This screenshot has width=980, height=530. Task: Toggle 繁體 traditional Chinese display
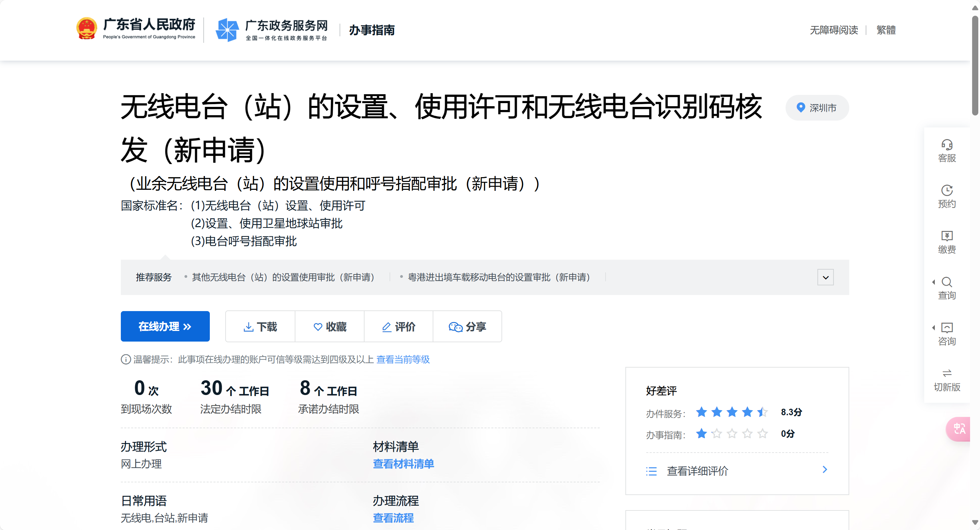pos(886,30)
